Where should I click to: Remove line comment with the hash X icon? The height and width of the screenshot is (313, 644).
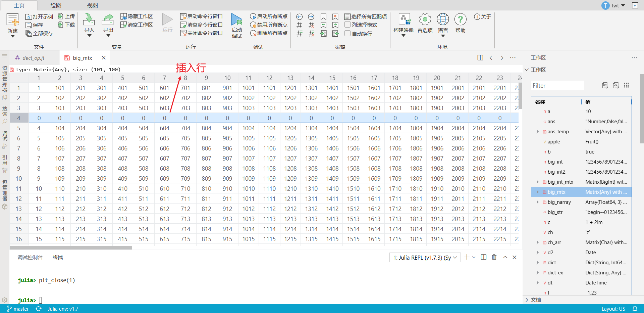pos(311,25)
